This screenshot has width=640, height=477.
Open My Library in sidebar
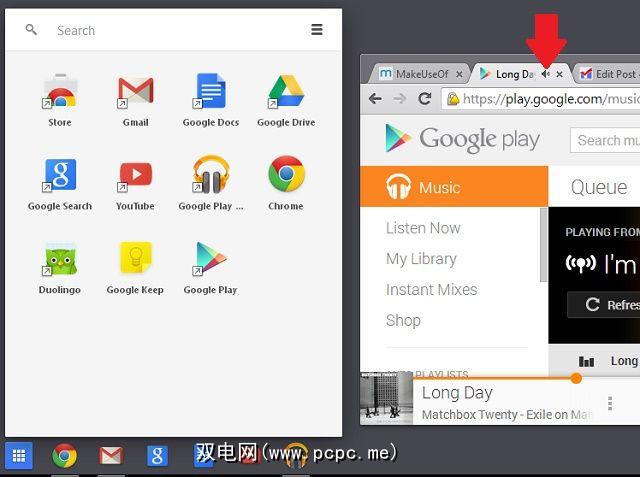point(421,259)
